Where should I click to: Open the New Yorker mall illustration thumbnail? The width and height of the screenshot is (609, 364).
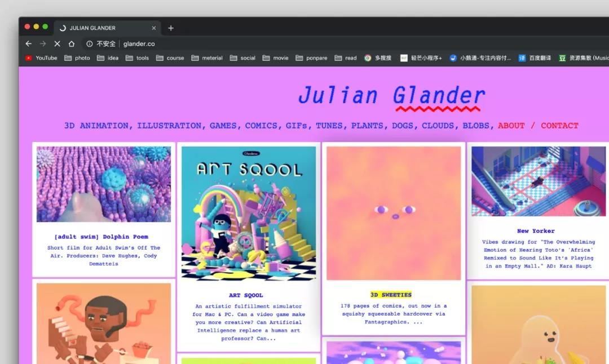tap(539, 181)
